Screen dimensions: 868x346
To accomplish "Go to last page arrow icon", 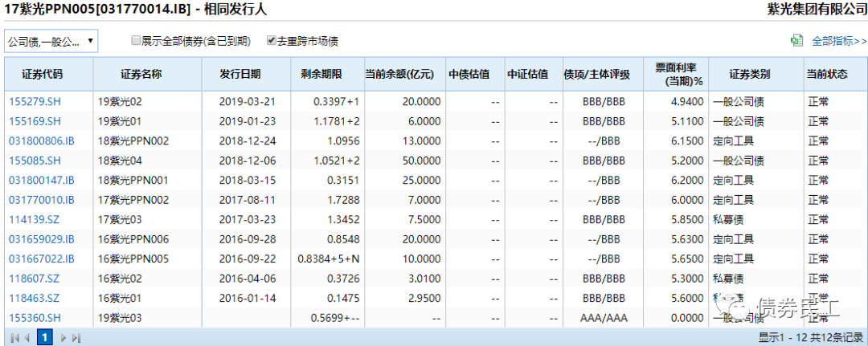I will click(77, 336).
